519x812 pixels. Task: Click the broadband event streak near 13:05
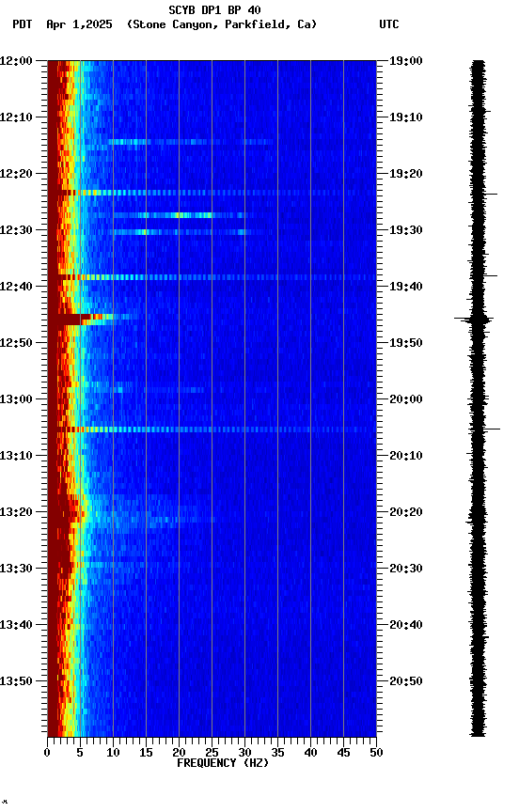pyautogui.click(x=212, y=429)
